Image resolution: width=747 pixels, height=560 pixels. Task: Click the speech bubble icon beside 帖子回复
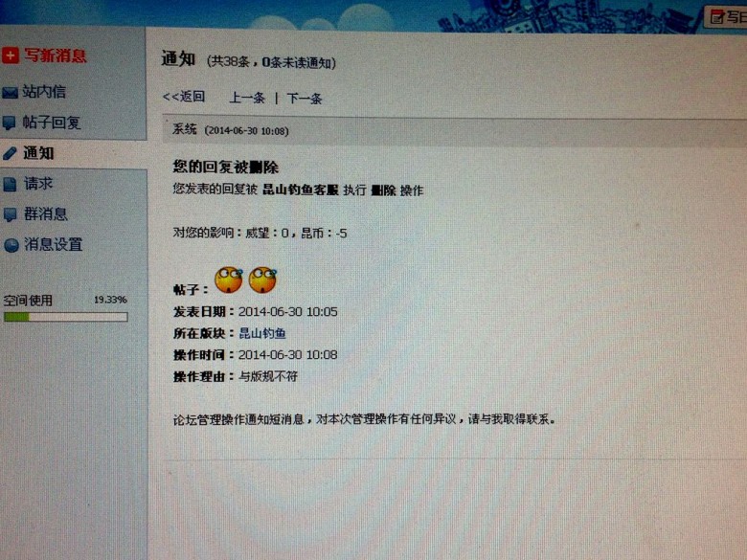(9, 123)
